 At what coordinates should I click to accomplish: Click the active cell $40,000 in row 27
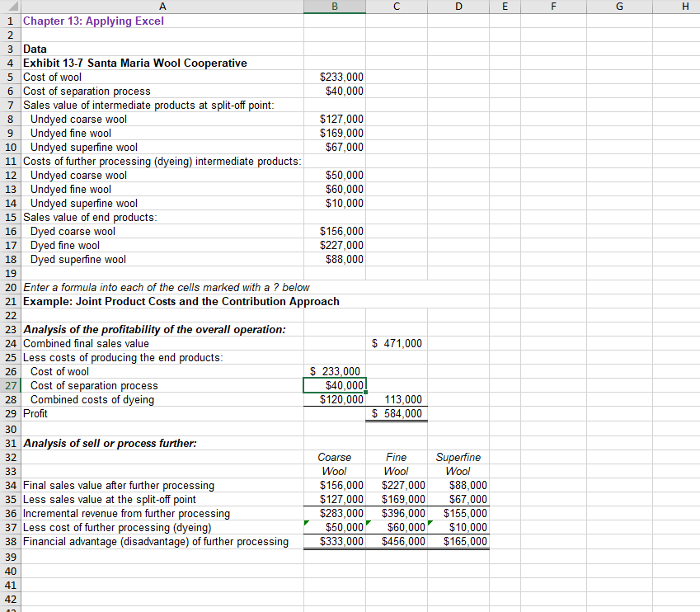point(335,385)
